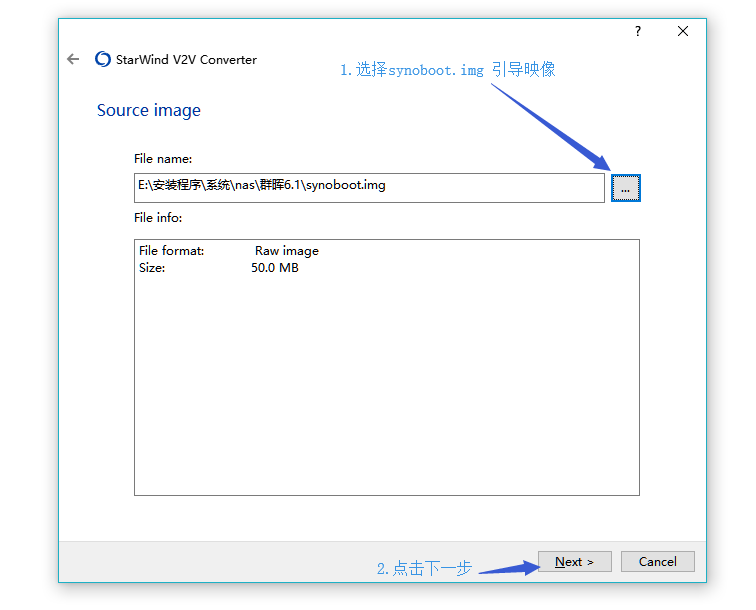Open help with the question mark
Image resolution: width=756 pixels, height=610 pixels.
tap(638, 31)
